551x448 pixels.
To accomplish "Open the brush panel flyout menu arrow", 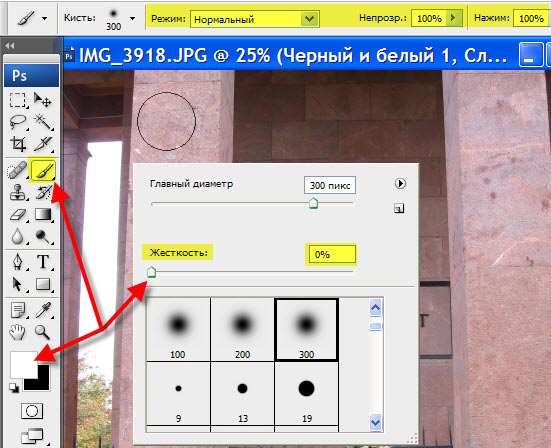I will (400, 183).
